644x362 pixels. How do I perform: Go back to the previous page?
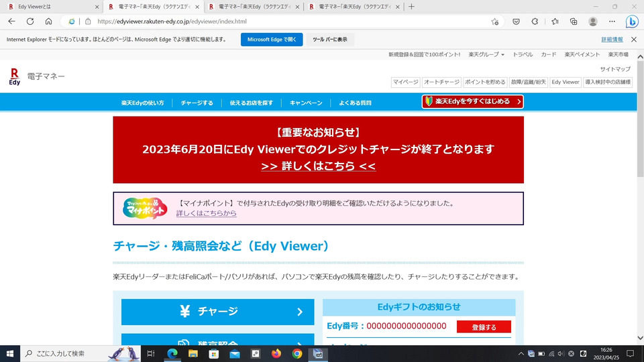[11, 21]
